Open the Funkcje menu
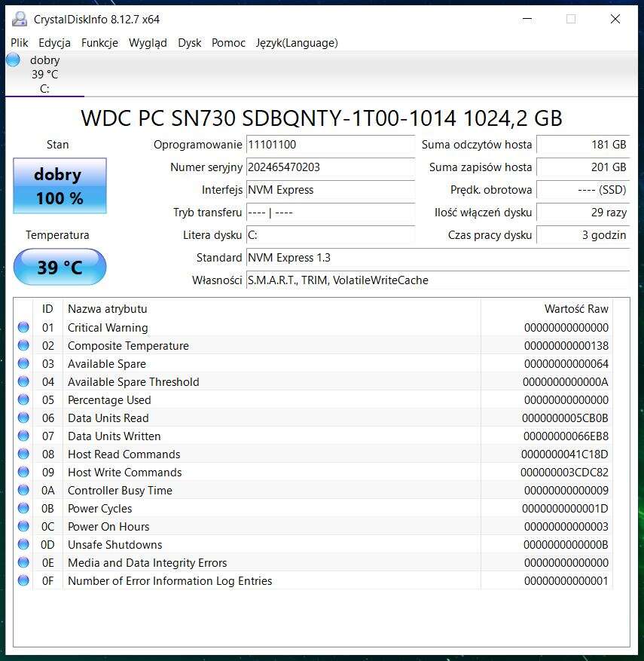Screen dimensions: 644x661 click(99, 43)
